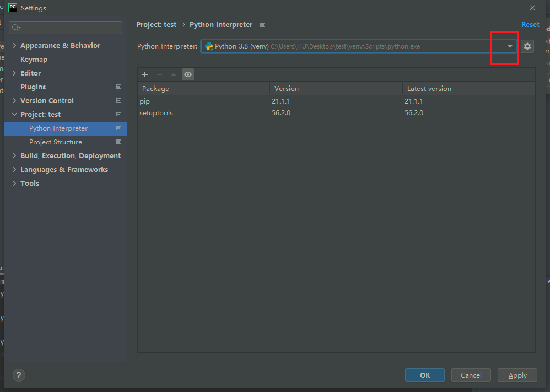Select the Editor label in the settings tree

(30, 73)
